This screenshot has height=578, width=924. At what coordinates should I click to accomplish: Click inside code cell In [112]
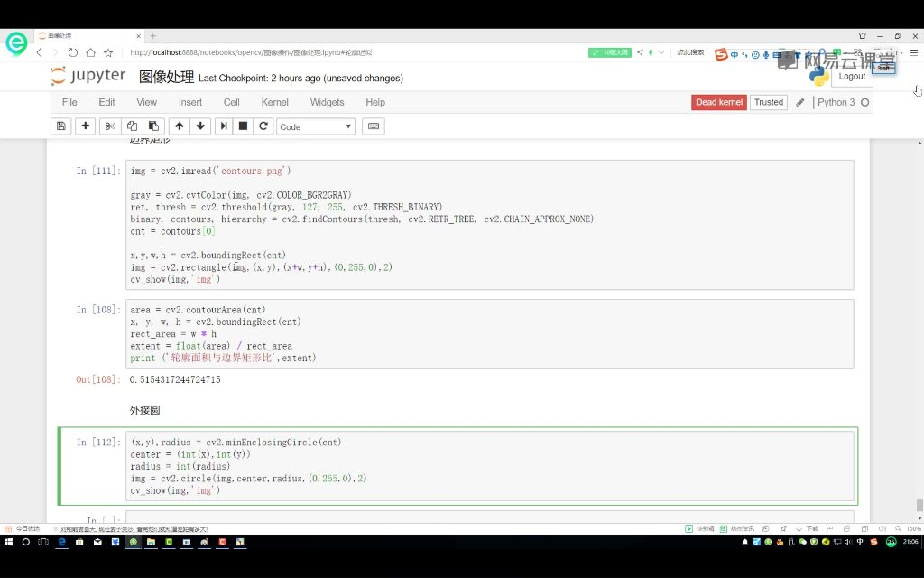489,466
